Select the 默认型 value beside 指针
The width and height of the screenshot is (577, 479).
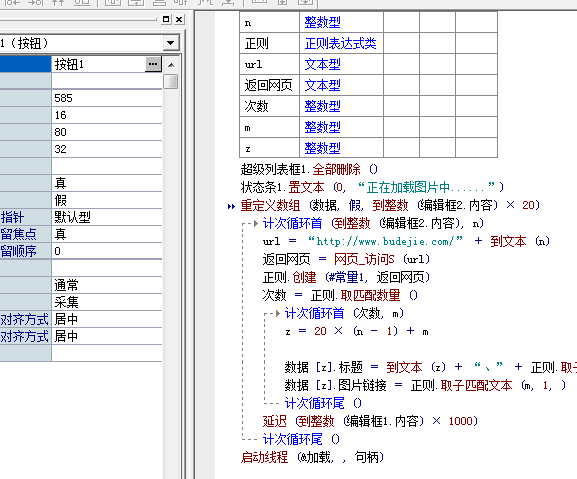pos(107,217)
